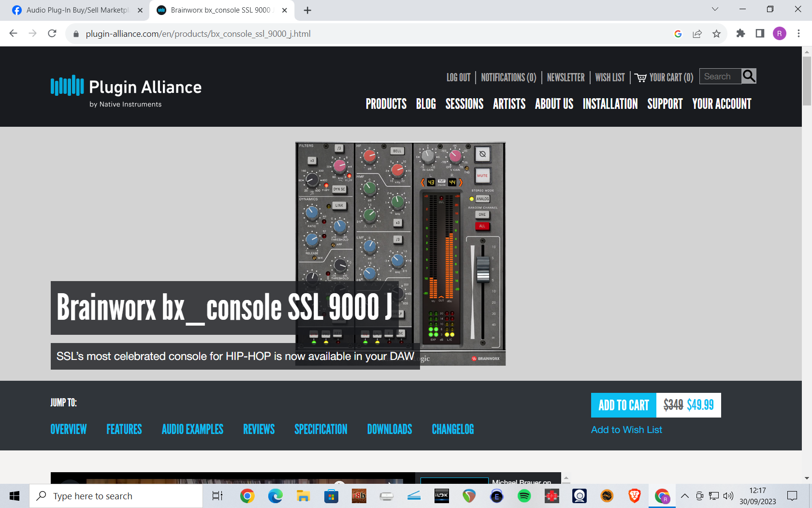This screenshot has height=508, width=812.
Task: Click the NEWSLETTER link
Action: point(565,77)
